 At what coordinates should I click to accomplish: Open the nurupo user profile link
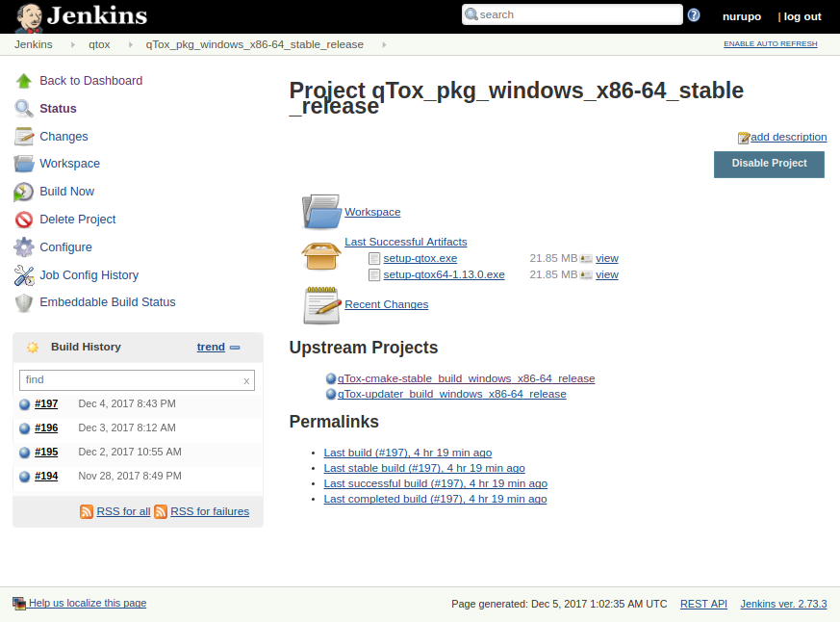tap(742, 16)
